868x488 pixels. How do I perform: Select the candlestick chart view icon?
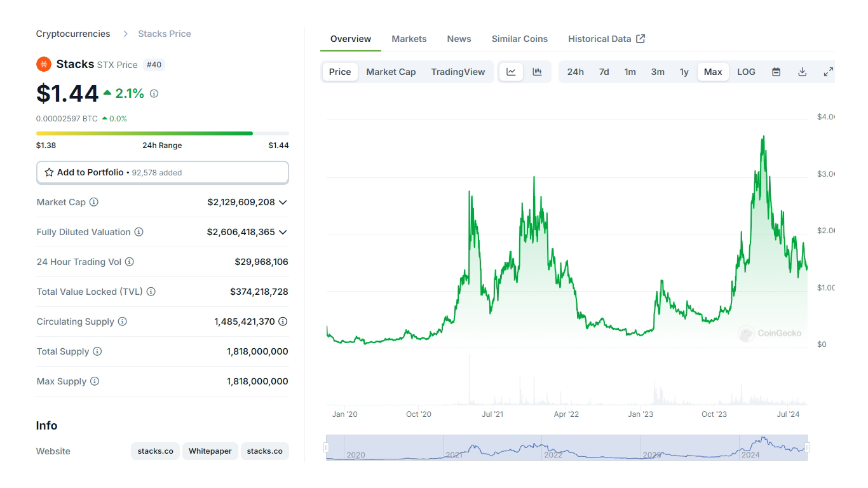coord(537,72)
